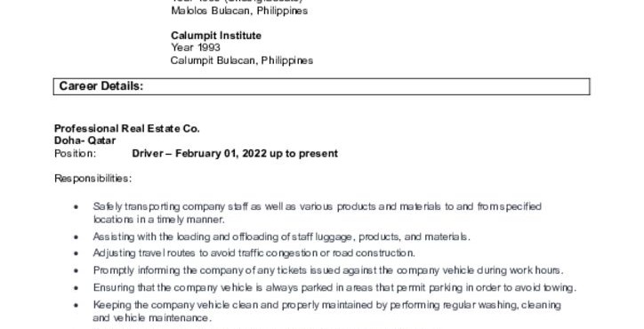Click Calumpit Bulacan, Philippines line
Image resolution: width=644 pixels, height=329 pixels.
coord(242,60)
